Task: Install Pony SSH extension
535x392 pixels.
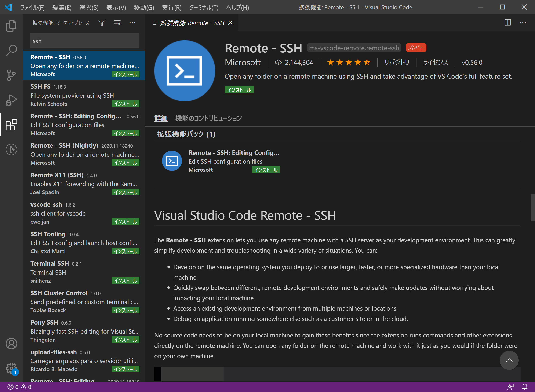Action: [x=125, y=340]
